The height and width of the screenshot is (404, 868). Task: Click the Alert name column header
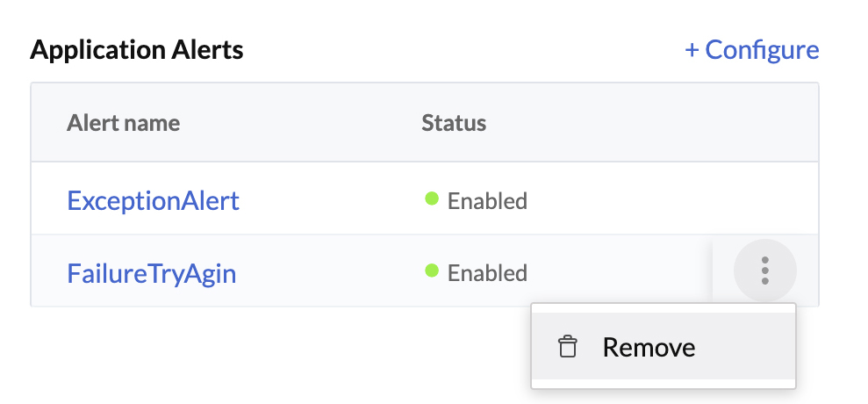click(123, 123)
